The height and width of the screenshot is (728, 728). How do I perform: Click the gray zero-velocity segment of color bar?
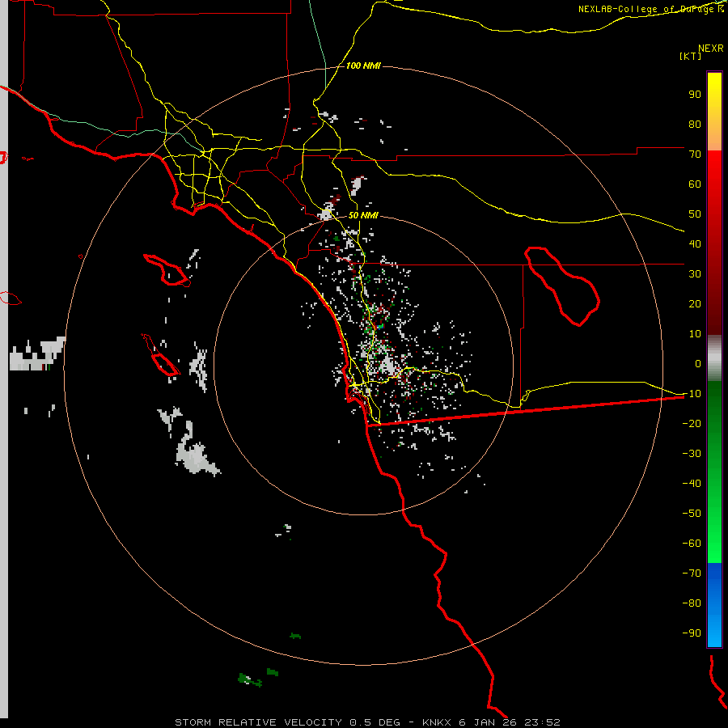(714, 358)
